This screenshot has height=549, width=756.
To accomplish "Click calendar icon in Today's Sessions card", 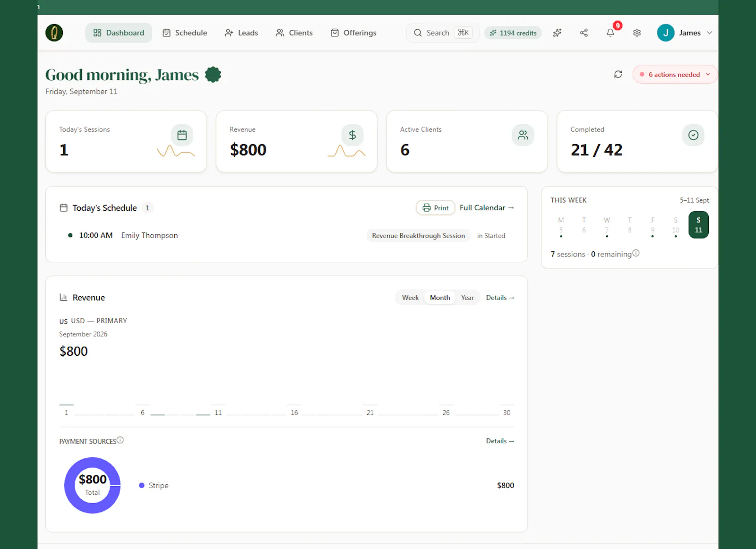I will 182,135.
